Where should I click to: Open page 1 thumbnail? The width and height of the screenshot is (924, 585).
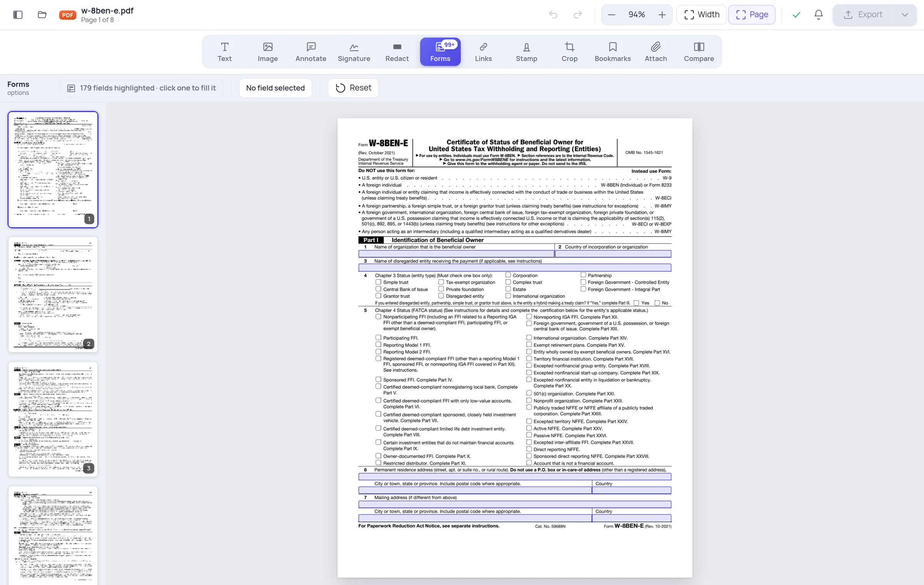pos(53,169)
